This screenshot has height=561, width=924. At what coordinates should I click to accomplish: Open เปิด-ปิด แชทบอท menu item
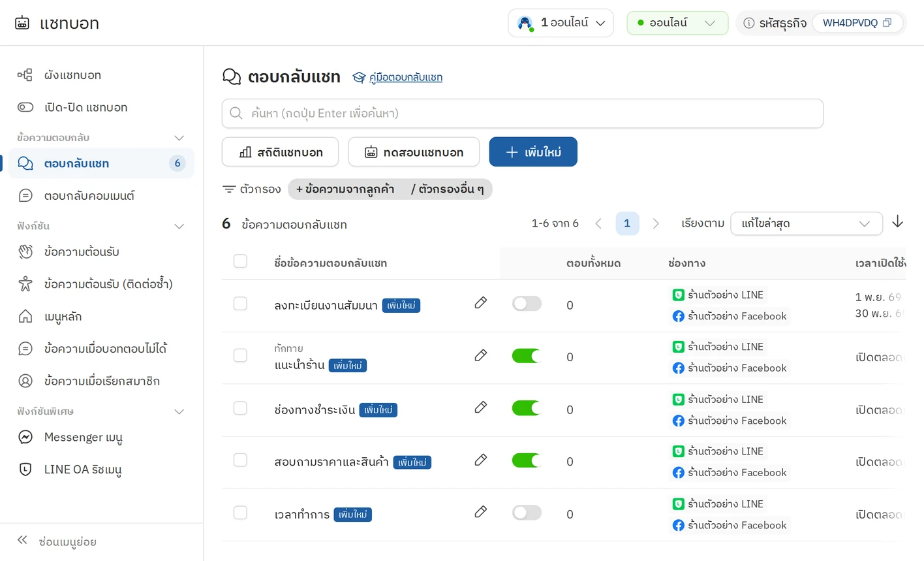pos(101,107)
